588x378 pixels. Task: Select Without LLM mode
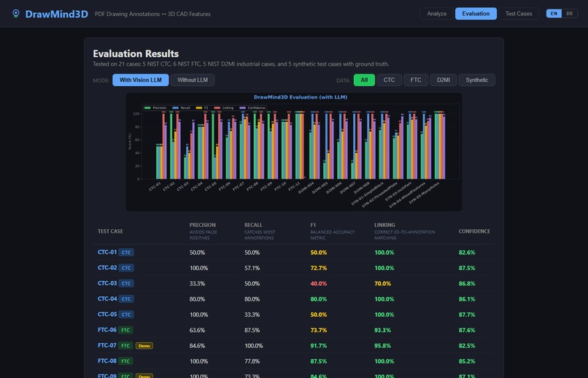pos(193,80)
